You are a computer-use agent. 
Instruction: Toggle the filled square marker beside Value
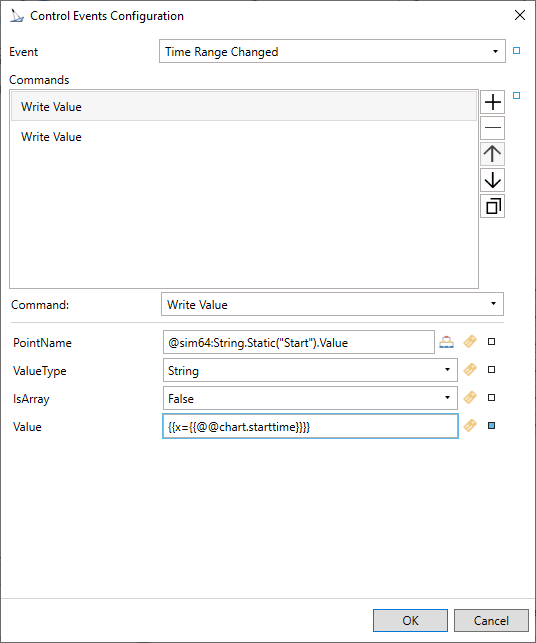pos(491,426)
